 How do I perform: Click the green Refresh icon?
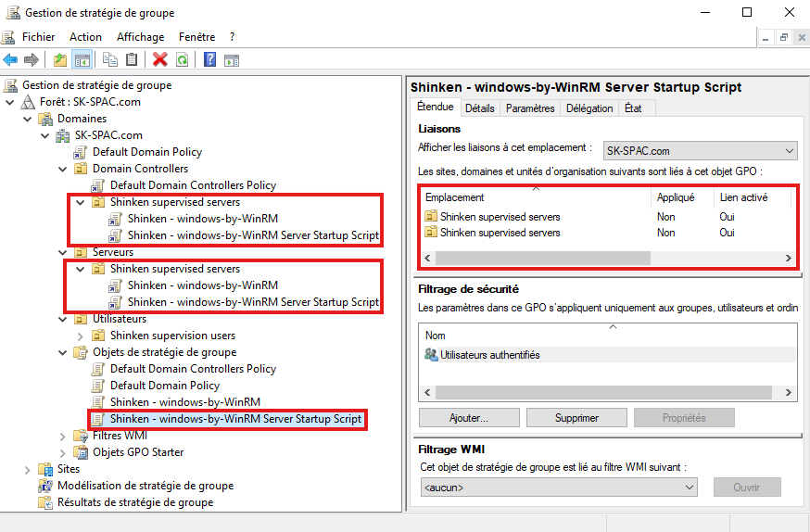(182, 59)
